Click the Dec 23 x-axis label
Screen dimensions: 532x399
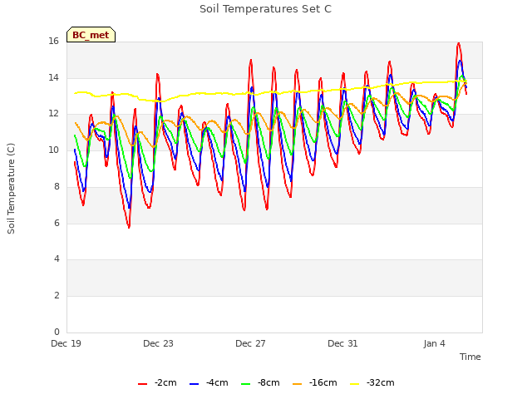[158, 343]
